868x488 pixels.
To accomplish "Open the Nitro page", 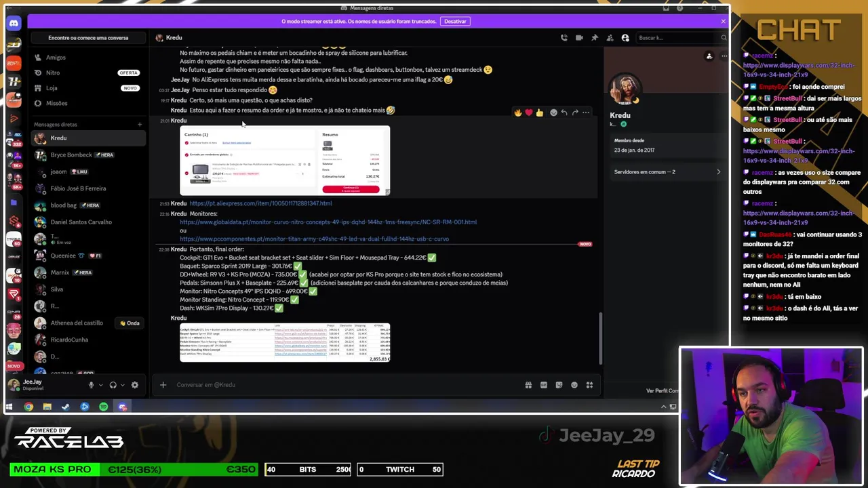I will coord(88,73).
